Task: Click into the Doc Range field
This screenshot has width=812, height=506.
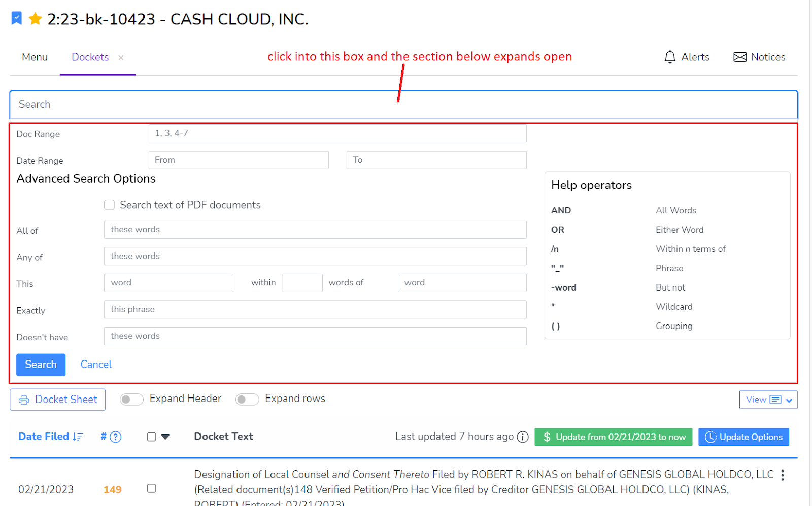Action: [337, 133]
